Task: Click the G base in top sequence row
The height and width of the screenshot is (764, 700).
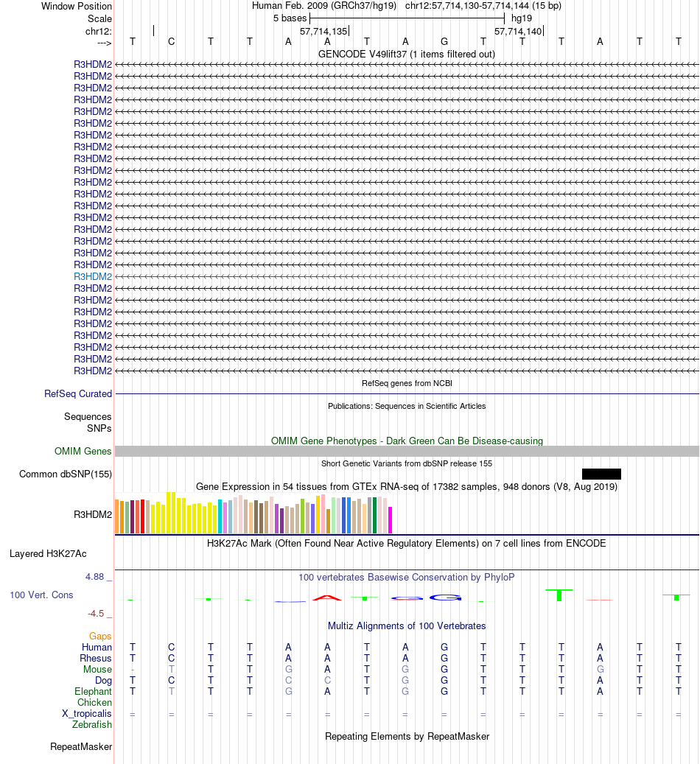Action: (x=444, y=42)
